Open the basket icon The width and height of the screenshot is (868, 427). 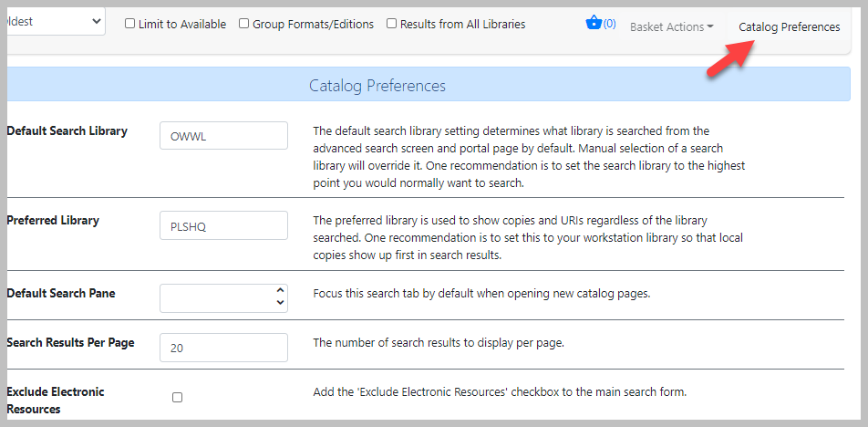coord(594,23)
